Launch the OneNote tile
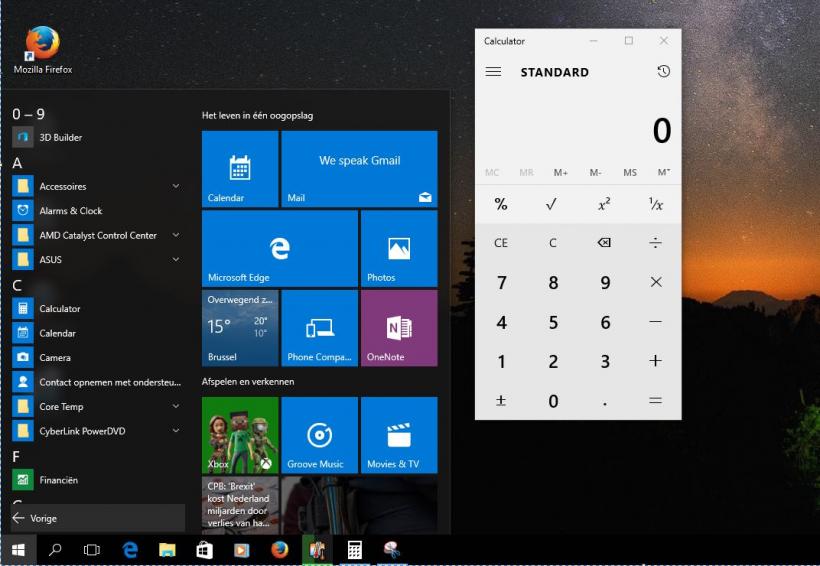This screenshot has width=820, height=566. (399, 328)
